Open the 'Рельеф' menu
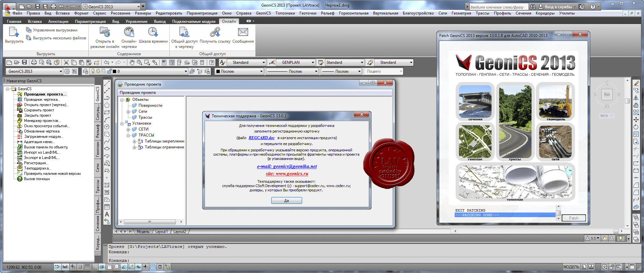644x273 pixels. 327,13
